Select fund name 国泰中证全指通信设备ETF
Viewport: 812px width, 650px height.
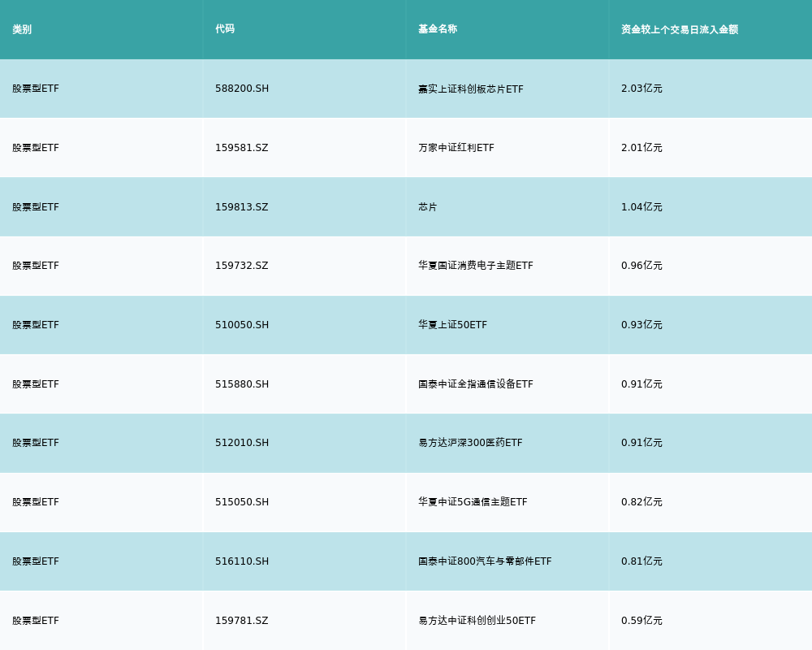[x=475, y=384]
